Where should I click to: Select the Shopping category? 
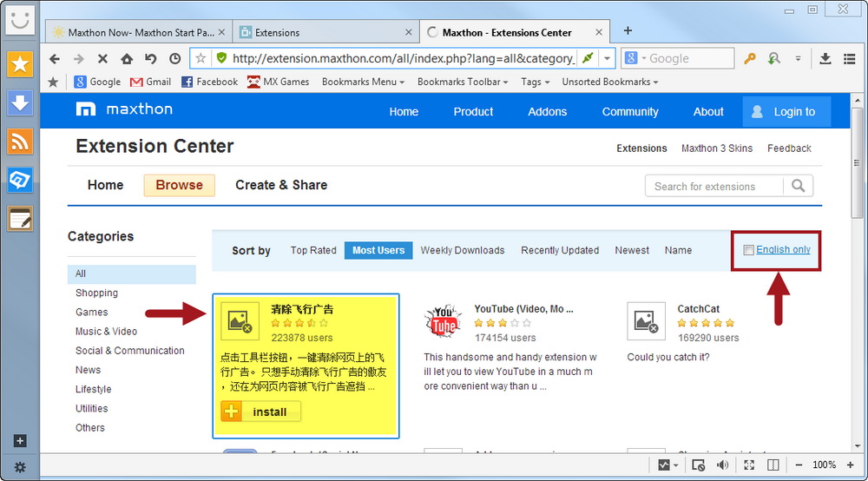tap(97, 293)
